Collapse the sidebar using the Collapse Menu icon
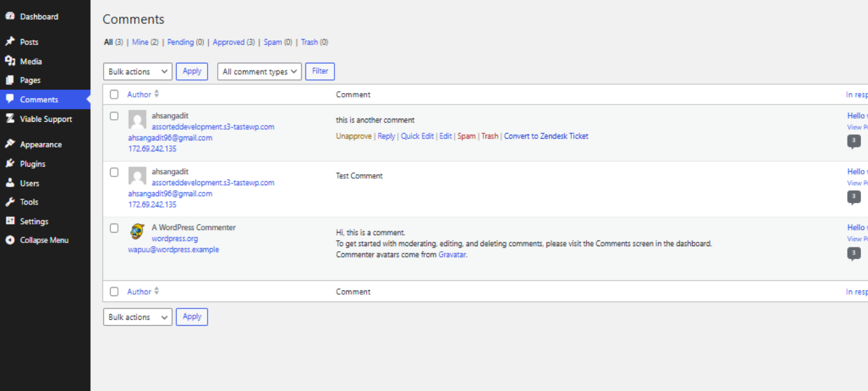Screen dimensions: 868x391 point(10,240)
